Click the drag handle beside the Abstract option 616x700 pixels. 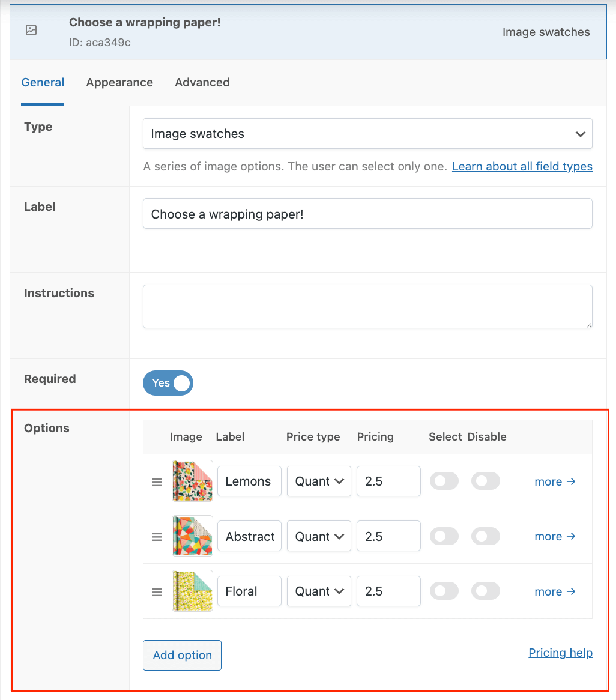tap(157, 536)
